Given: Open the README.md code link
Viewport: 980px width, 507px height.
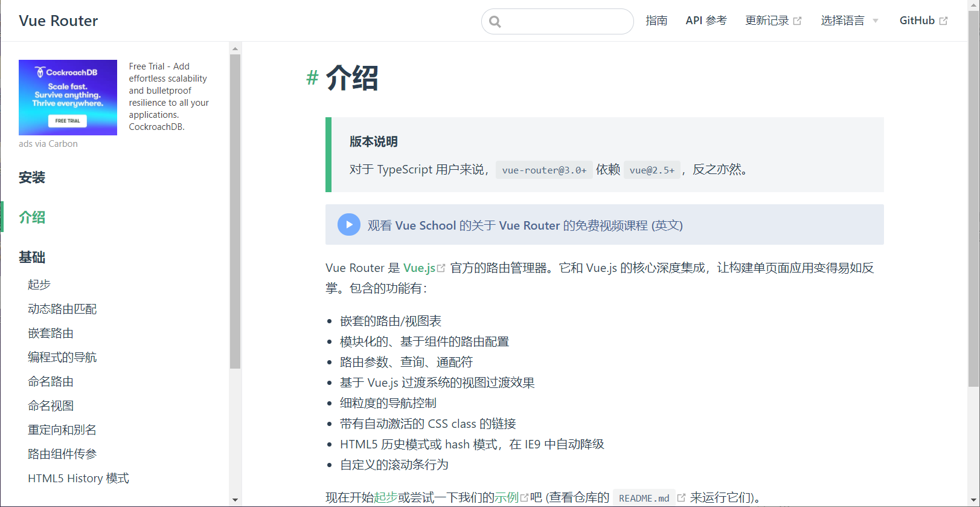Looking at the screenshot, I should tap(644, 498).
